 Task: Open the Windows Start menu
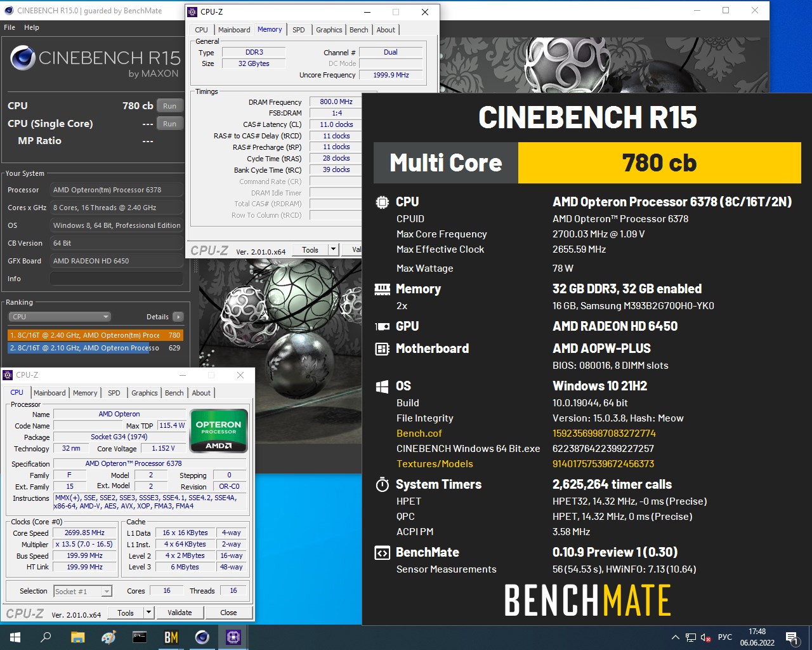pyautogui.click(x=15, y=637)
